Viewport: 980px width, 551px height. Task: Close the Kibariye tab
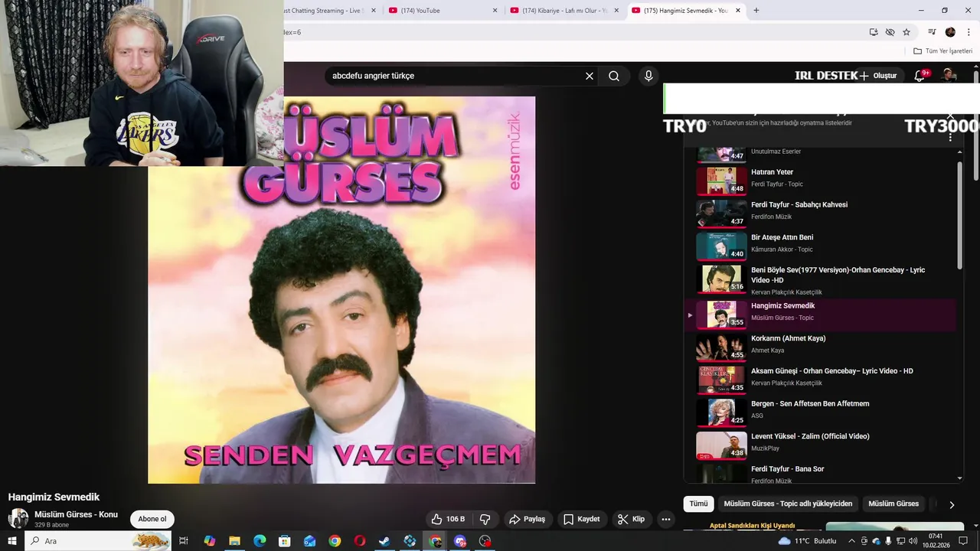tap(616, 11)
